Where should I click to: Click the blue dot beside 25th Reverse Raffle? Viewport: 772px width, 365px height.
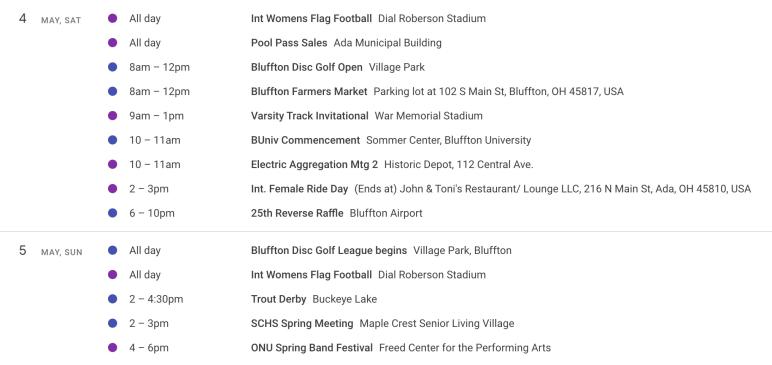pyautogui.click(x=113, y=213)
